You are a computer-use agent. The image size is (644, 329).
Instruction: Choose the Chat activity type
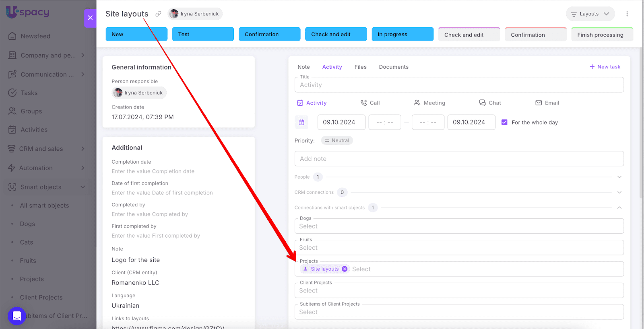tap(490, 103)
